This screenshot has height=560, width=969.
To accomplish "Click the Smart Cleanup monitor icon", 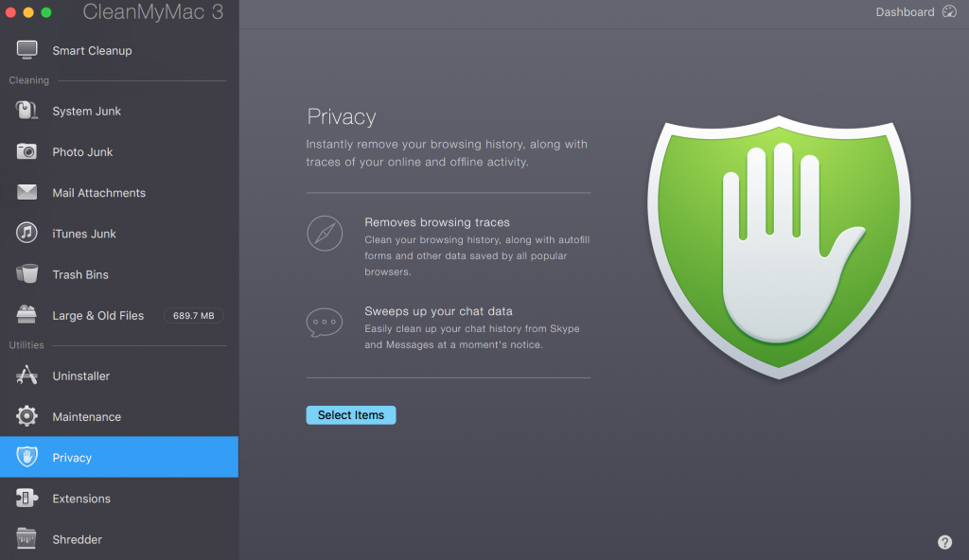I will tap(26, 50).
